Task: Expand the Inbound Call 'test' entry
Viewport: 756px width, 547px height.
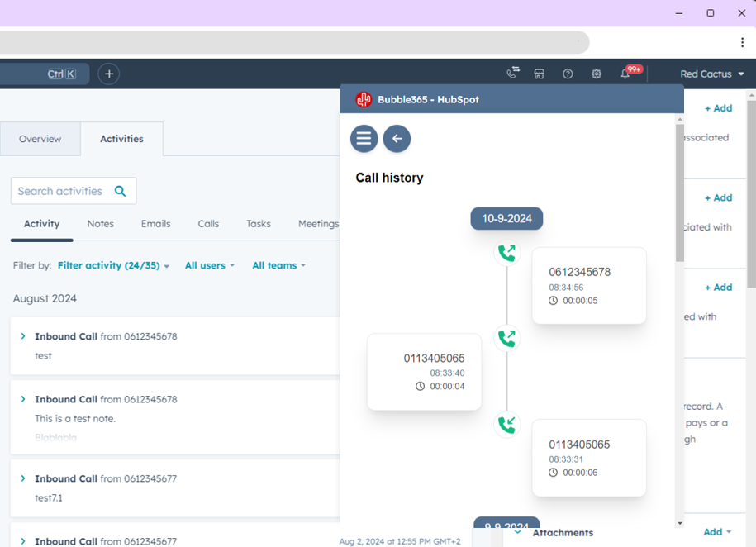Action: click(23, 336)
